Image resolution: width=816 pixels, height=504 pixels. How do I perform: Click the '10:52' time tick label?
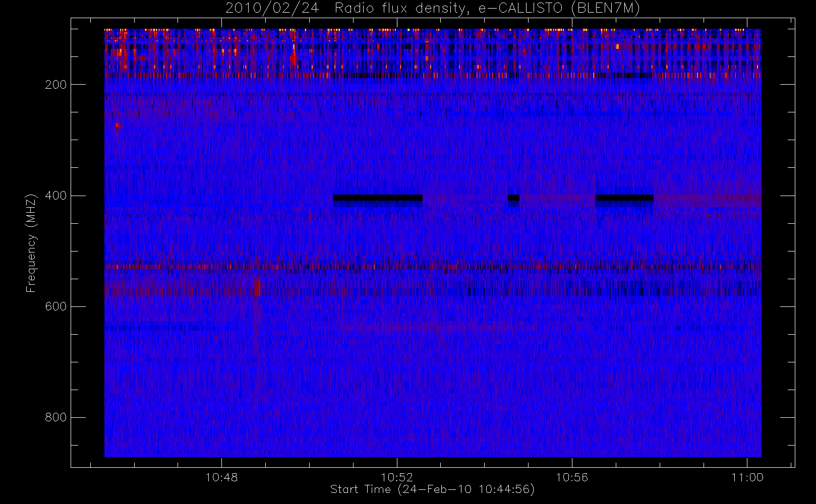pyautogui.click(x=397, y=477)
